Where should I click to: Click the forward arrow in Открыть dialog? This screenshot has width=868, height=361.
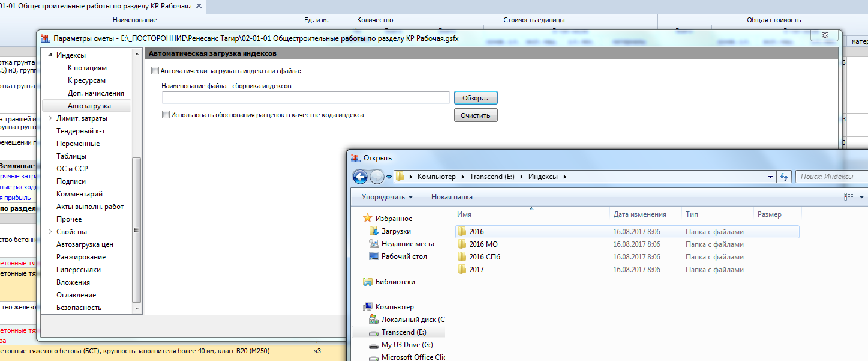pyautogui.click(x=377, y=177)
